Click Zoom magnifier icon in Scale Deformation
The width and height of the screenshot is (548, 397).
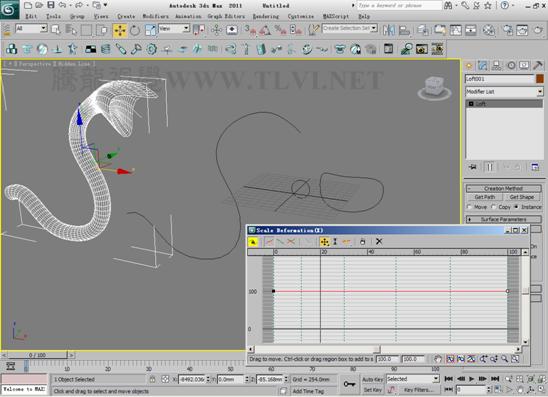[504, 359]
